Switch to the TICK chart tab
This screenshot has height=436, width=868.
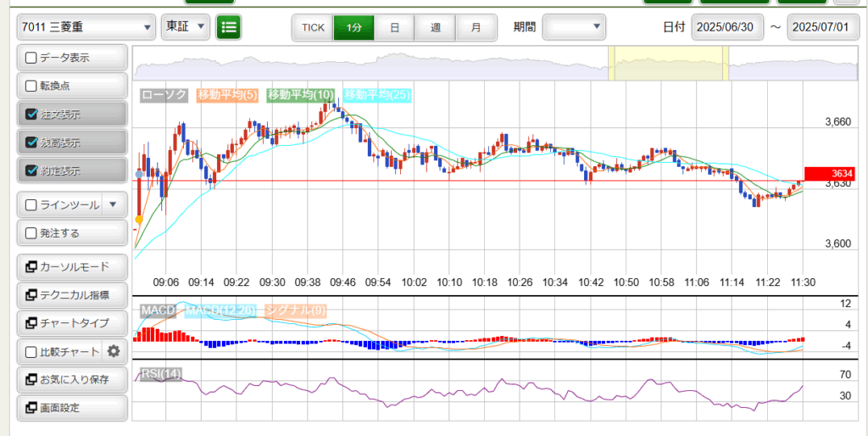coord(313,27)
